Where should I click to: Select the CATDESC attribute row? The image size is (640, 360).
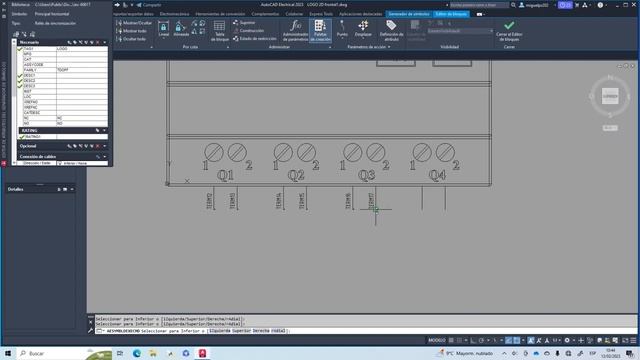(63, 112)
